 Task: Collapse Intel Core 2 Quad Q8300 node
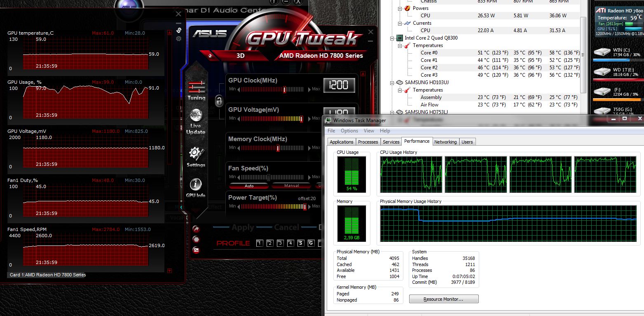392,38
